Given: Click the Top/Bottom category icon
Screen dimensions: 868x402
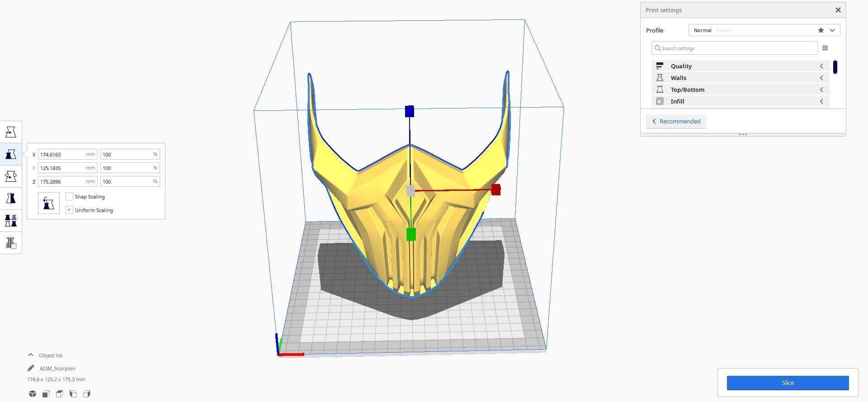Looking at the screenshot, I should pos(660,90).
